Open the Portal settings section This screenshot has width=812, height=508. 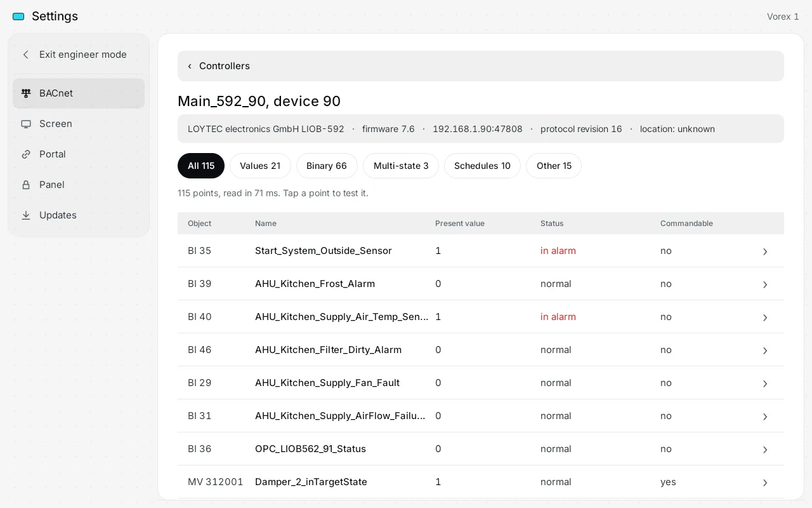click(79, 154)
